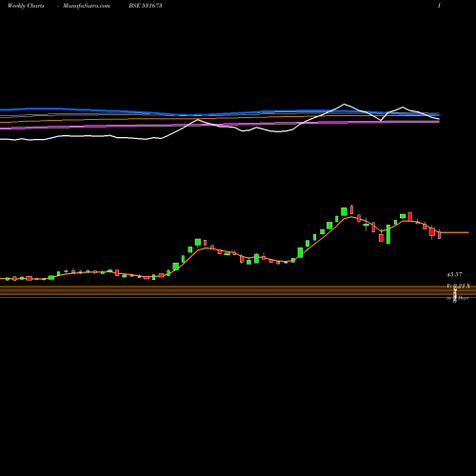Click the tallest green candle near the peak
The width and height of the screenshot is (476, 476).
pyautogui.click(x=344, y=211)
